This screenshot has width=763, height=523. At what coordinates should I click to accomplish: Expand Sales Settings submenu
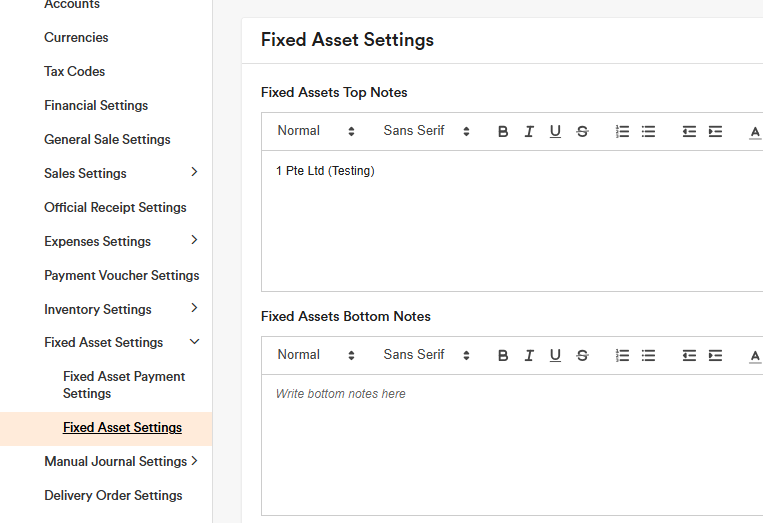coord(194,173)
